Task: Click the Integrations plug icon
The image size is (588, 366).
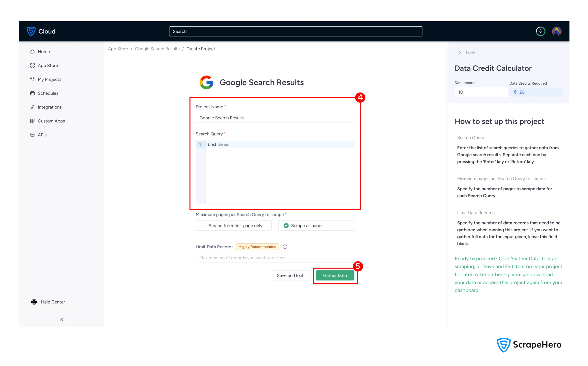Action: click(x=32, y=107)
